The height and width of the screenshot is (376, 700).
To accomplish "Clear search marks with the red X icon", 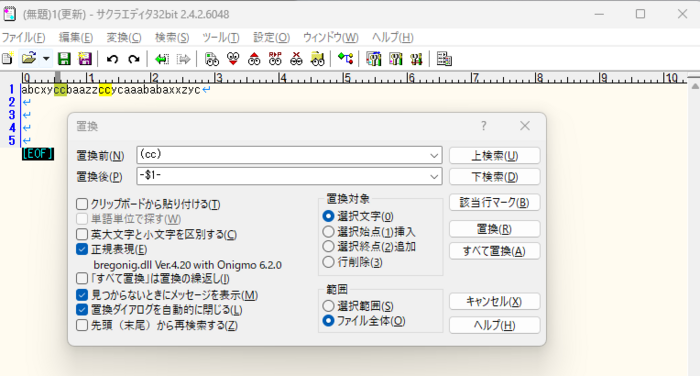I will click(296, 58).
